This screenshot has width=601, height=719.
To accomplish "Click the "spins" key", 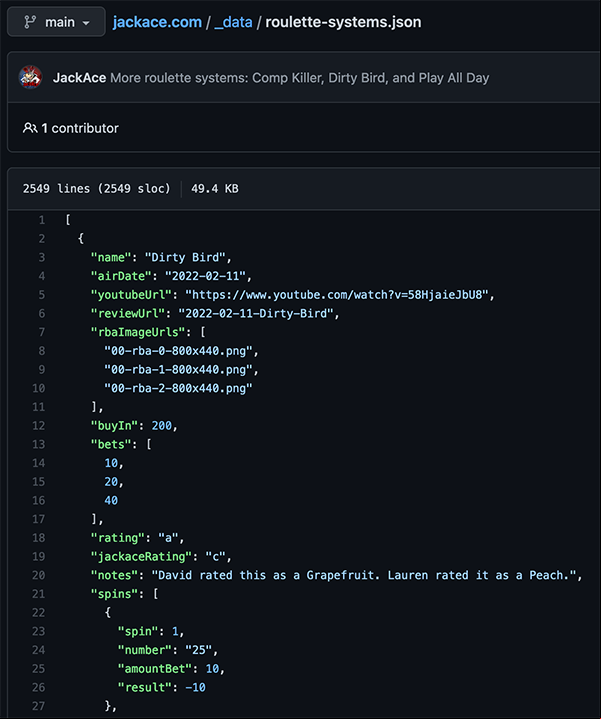I will tap(114, 594).
